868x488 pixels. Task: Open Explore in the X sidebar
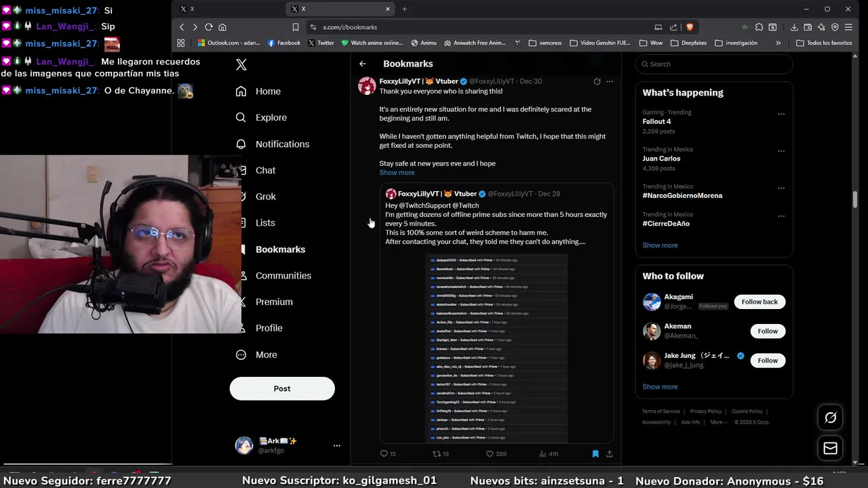262,117
